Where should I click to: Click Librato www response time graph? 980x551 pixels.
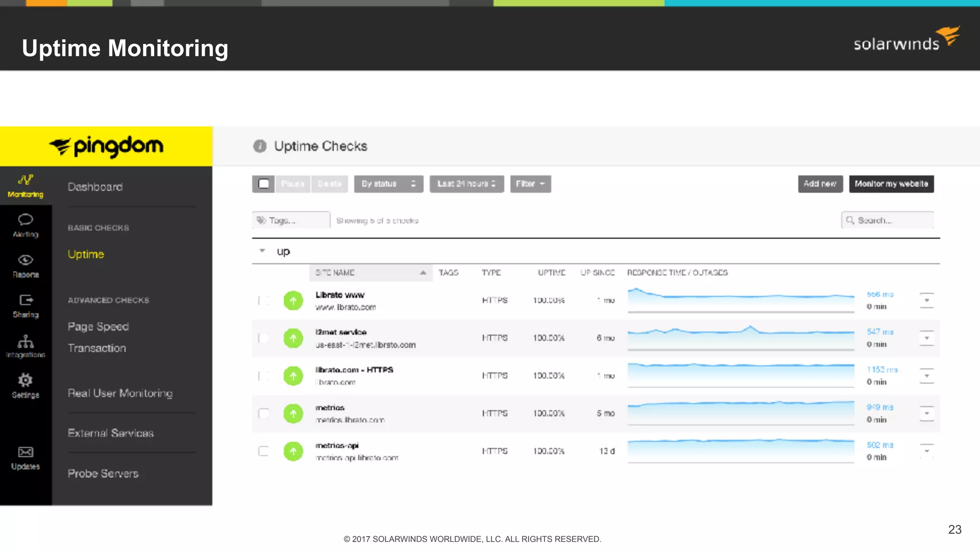(741, 300)
